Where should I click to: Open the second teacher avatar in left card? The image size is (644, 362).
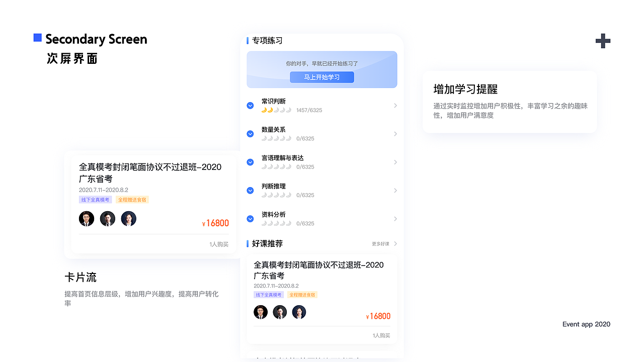[x=108, y=219]
